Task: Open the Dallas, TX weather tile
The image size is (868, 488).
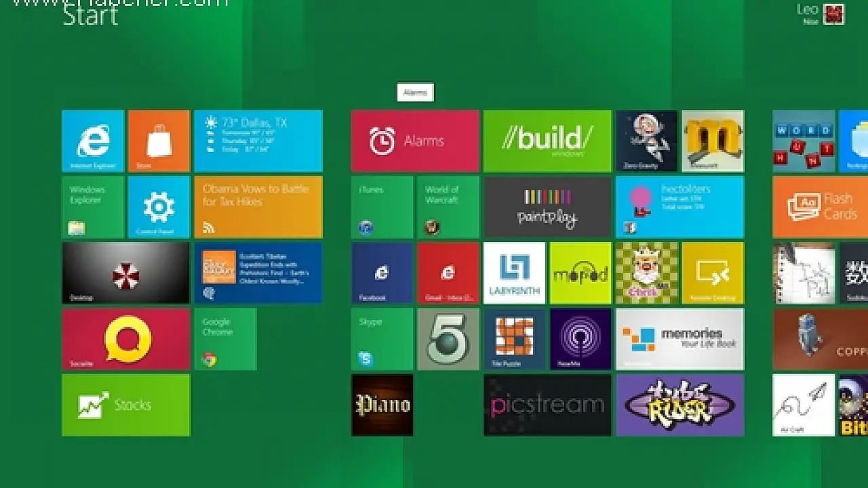Action: point(258,141)
